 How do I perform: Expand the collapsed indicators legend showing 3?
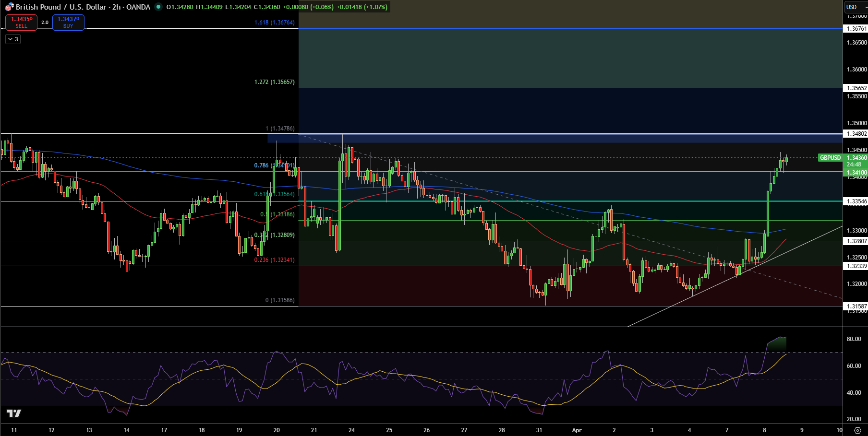pos(13,39)
